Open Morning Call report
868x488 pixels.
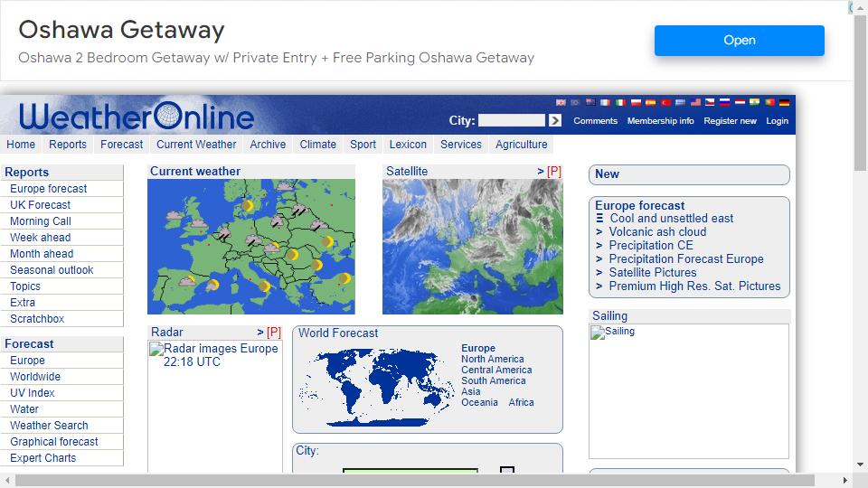click(x=41, y=221)
